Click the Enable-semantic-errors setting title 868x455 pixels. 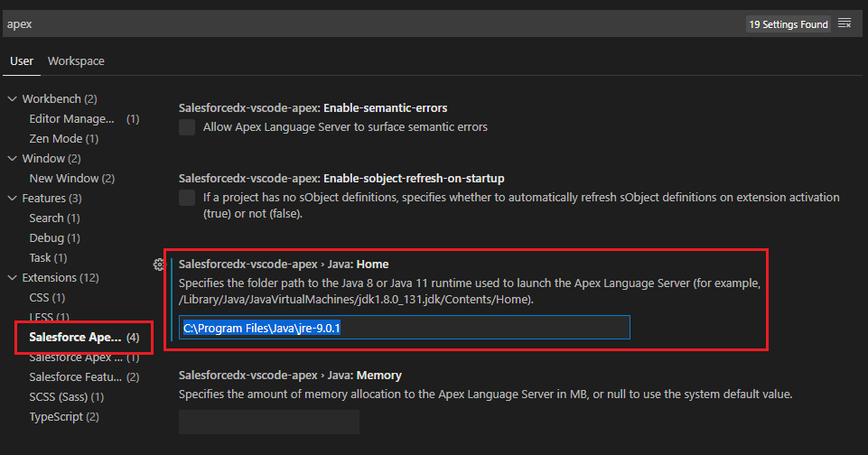pyautogui.click(x=313, y=108)
